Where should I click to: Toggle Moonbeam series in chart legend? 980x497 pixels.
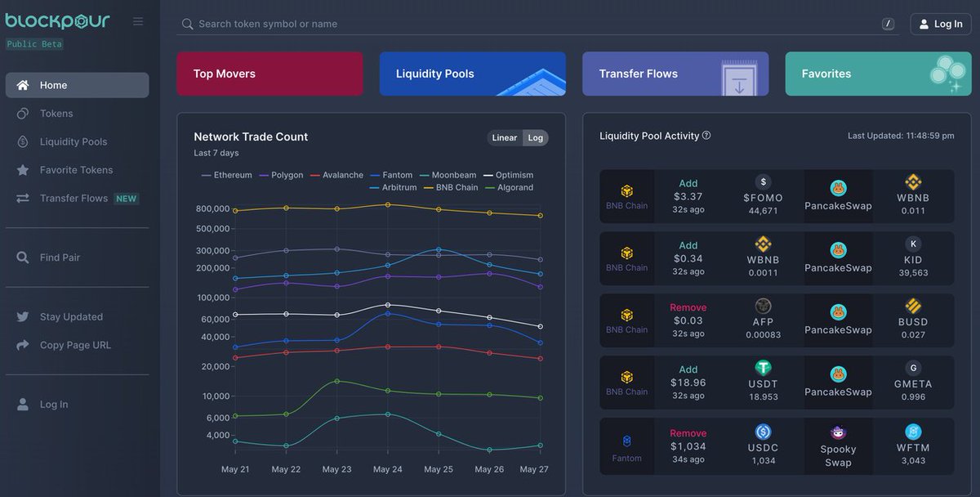click(448, 175)
